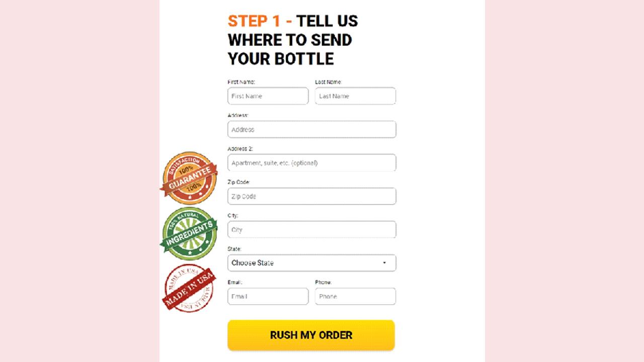Click the Zip Code input box
Image resolution: width=644 pixels, height=362 pixels.
click(x=312, y=196)
